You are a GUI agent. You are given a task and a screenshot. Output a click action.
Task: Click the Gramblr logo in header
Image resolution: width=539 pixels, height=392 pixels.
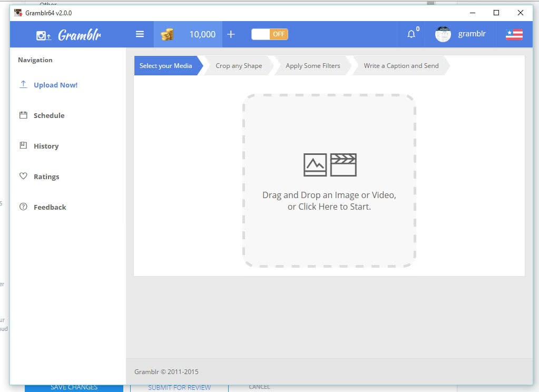point(68,35)
